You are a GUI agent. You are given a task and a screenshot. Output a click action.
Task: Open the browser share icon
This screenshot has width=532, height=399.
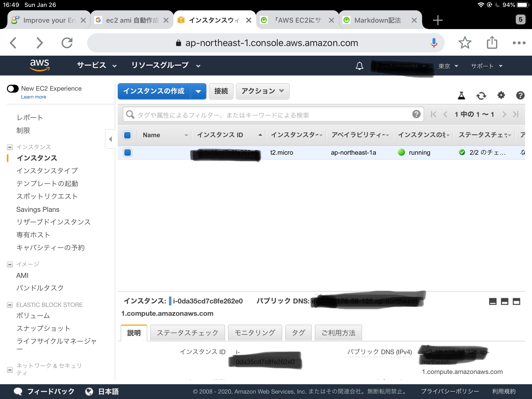point(492,42)
